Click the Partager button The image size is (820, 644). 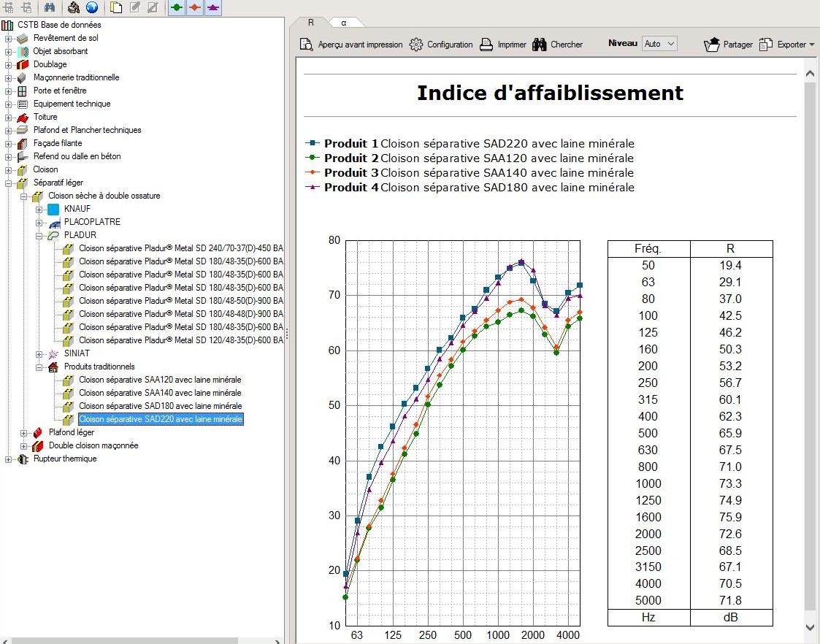(728, 45)
